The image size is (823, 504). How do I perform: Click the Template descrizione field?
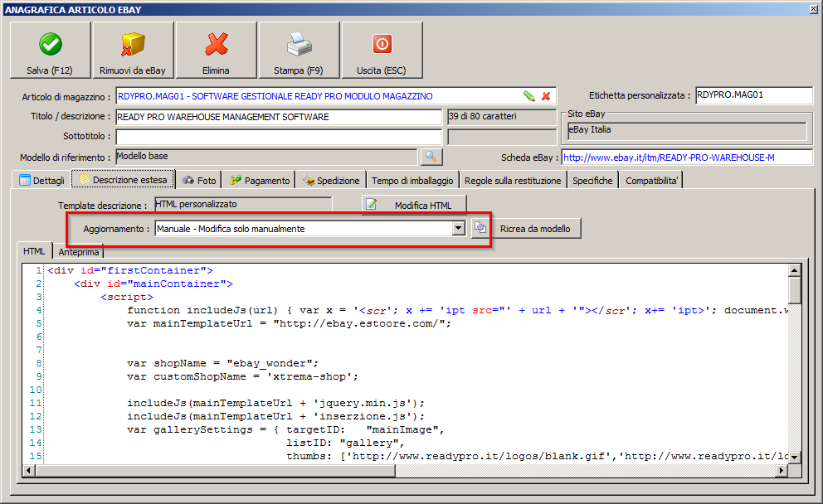pyautogui.click(x=243, y=204)
